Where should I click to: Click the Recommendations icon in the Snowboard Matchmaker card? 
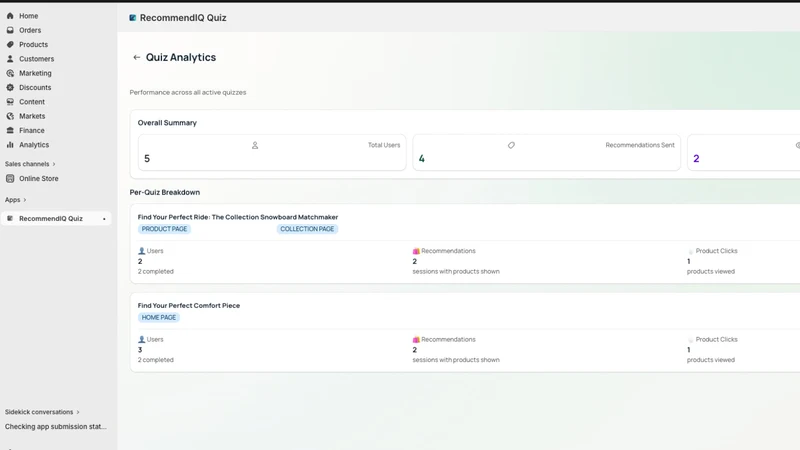tap(416, 251)
